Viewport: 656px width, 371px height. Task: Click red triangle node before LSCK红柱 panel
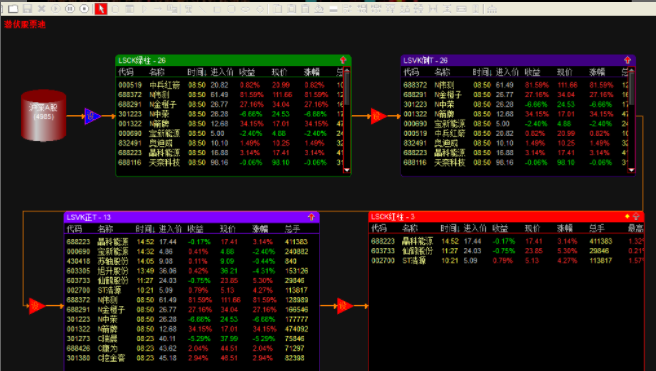pyautogui.click(x=344, y=306)
